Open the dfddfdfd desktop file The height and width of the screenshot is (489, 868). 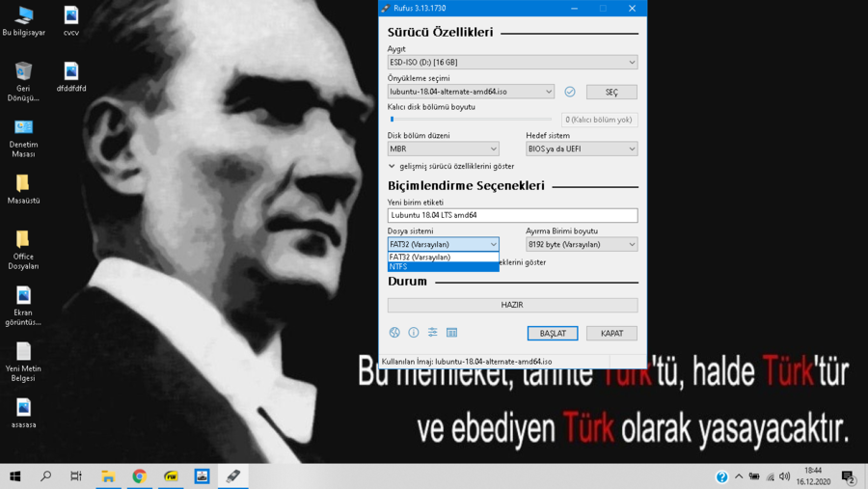[70, 76]
